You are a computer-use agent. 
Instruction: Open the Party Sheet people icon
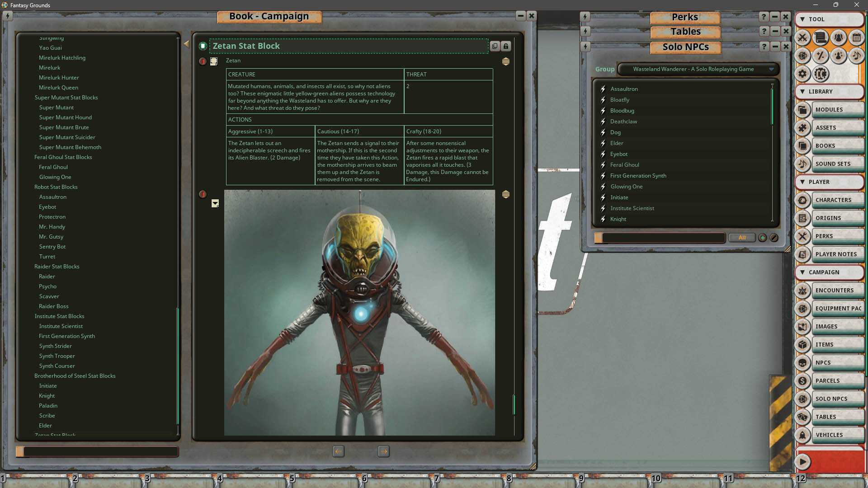click(839, 38)
